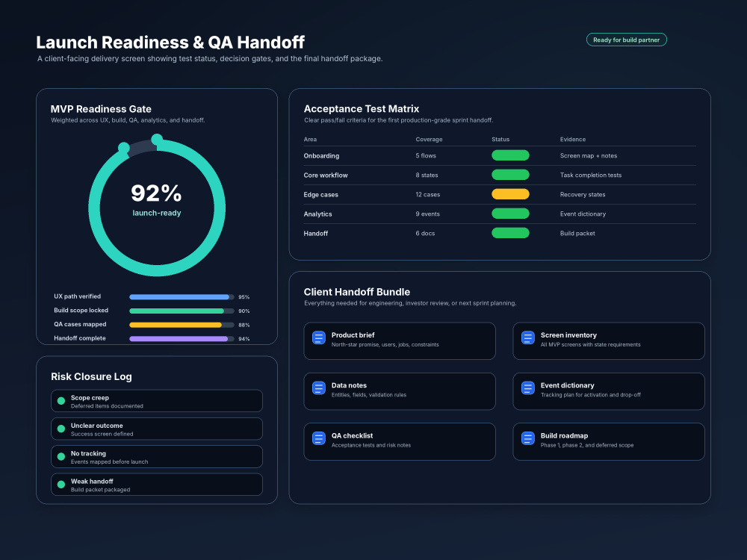
Task: Click the 'Recovery states' evidence cell
Action: point(583,195)
